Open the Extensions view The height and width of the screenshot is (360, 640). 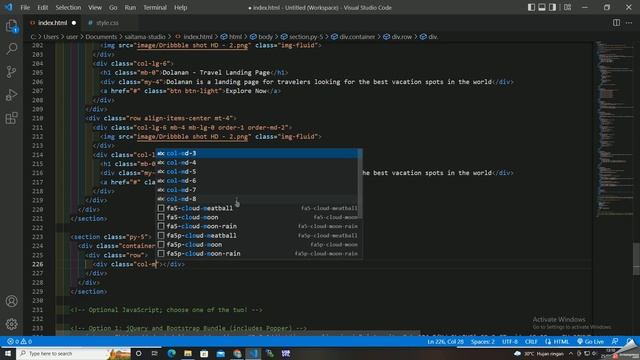click(x=11, y=118)
